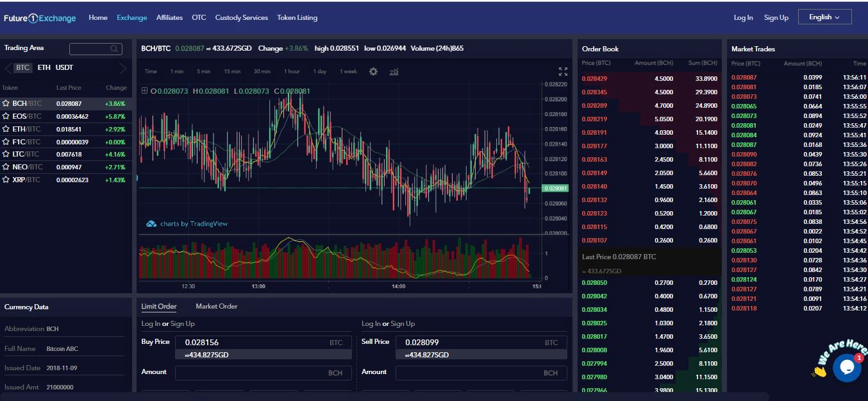Click the Trading Area search box
The width and height of the screenshot is (868, 401).
[x=96, y=49]
